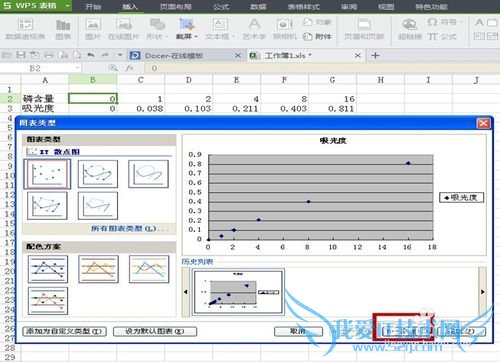
Task: Select scatter with straight lines, no markers
Action: coord(98,206)
